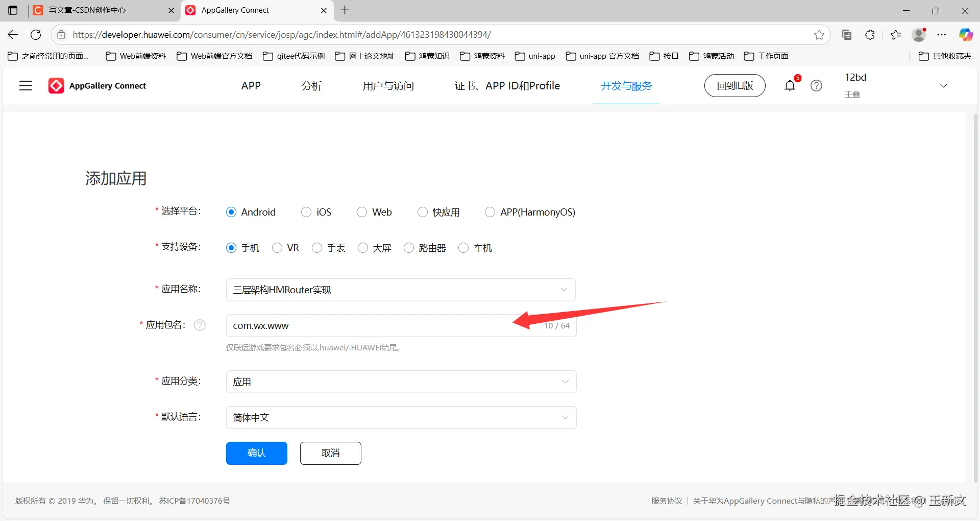Screen dimensions: 980x521
Task: Open the 分析 menu
Action: coord(312,86)
